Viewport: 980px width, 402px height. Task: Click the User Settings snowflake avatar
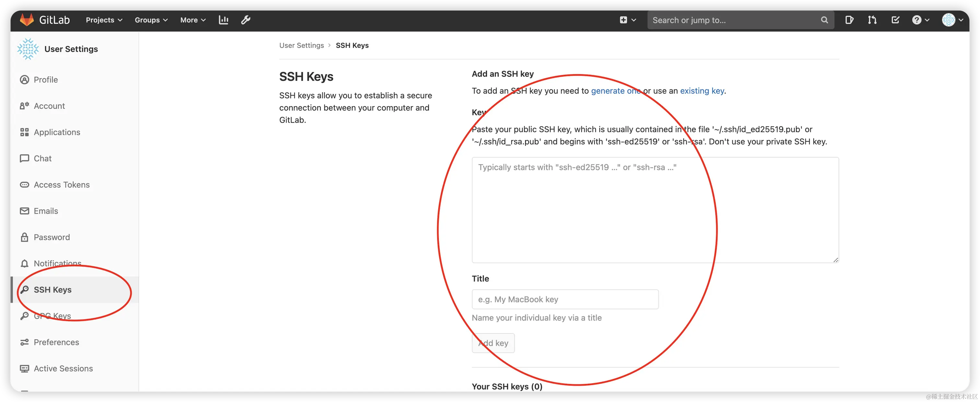click(x=28, y=49)
